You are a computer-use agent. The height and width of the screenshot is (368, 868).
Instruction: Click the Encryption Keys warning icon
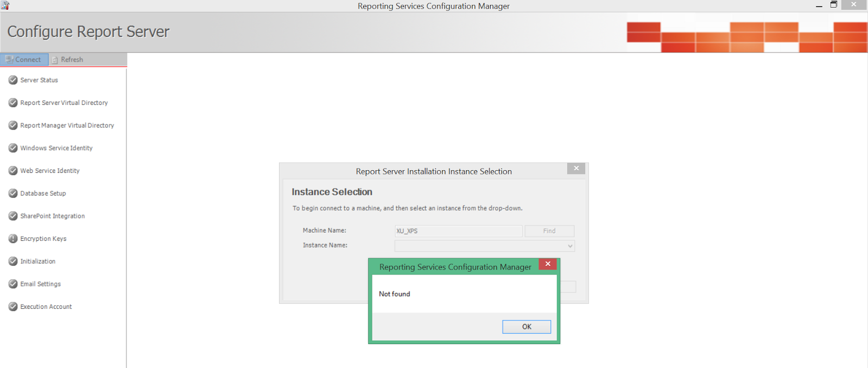click(13, 239)
